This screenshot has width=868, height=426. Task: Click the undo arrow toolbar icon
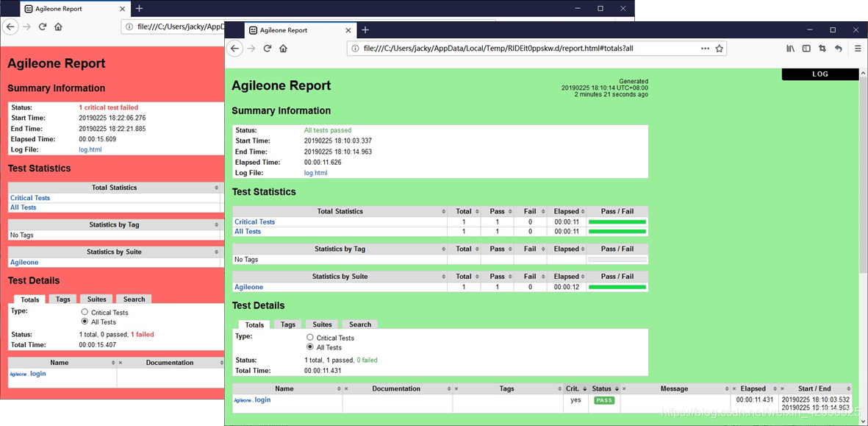coord(838,49)
